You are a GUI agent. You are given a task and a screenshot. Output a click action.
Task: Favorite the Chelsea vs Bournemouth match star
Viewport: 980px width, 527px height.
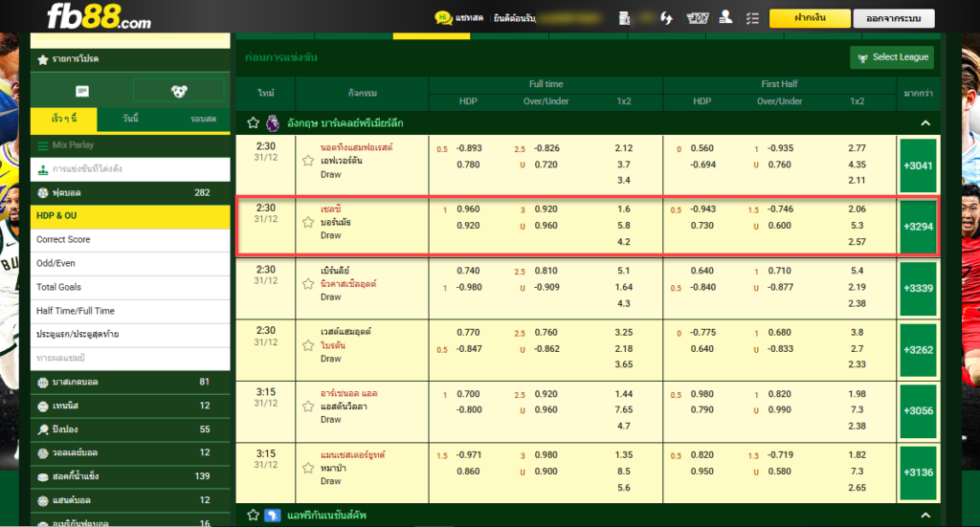point(307,222)
